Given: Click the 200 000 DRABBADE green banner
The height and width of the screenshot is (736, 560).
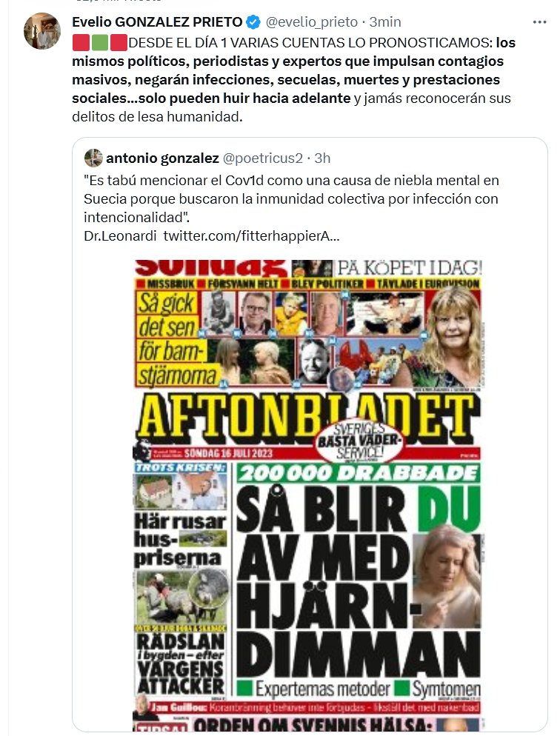Looking at the screenshot, I should pyautogui.click(x=359, y=473).
